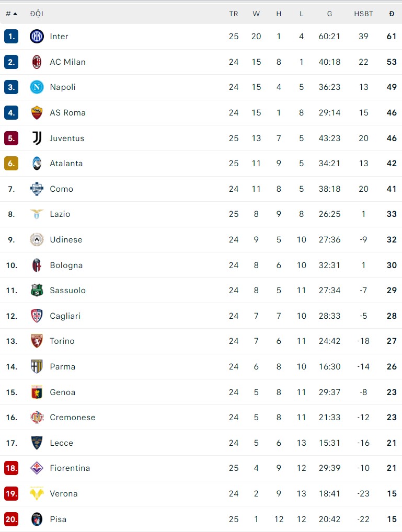Click the red rank 20 badge

11,519
